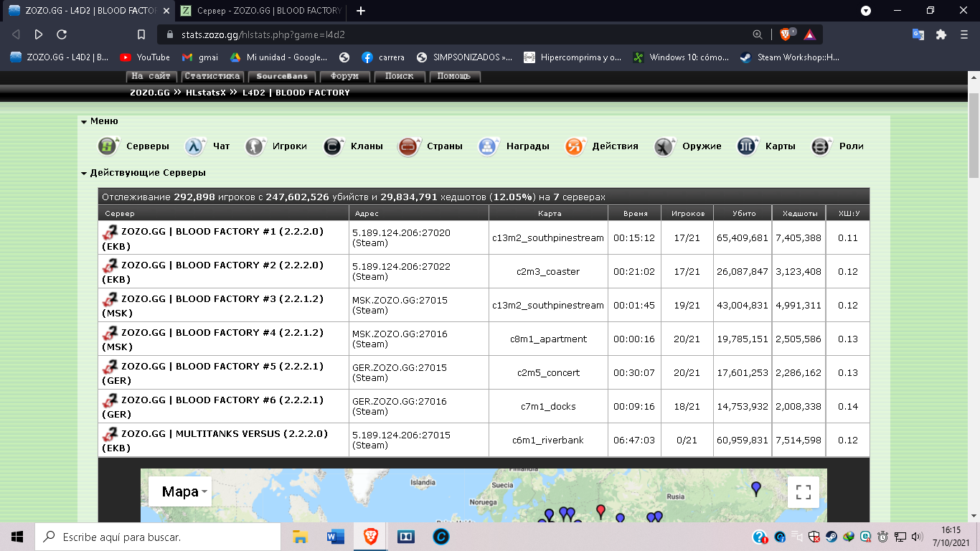
Task: Click the Форум menu button
Action: point(345,76)
